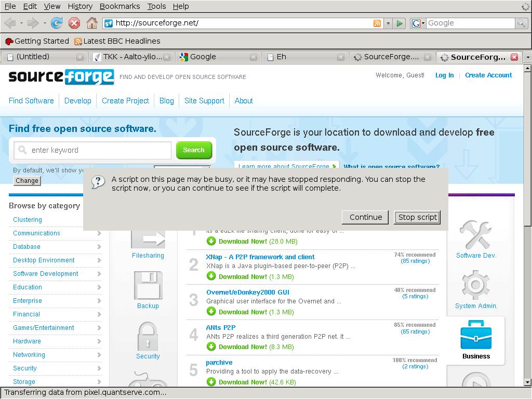Image resolution: width=532 pixels, height=399 pixels.
Task: Open the Latest BBC Headlines bookmark
Action: pos(117,41)
